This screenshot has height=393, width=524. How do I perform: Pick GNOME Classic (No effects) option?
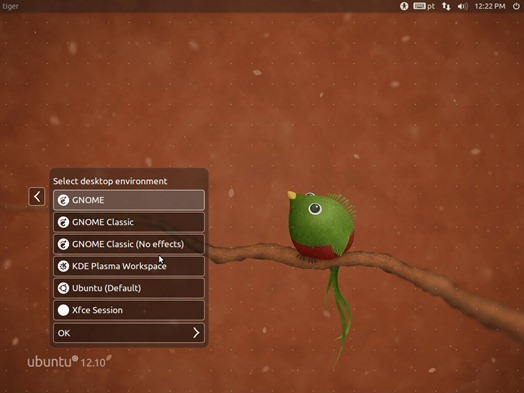(x=129, y=244)
